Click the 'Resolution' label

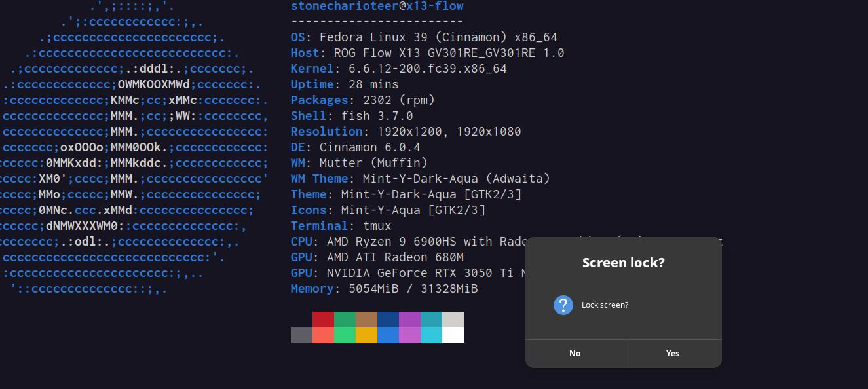coord(327,132)
